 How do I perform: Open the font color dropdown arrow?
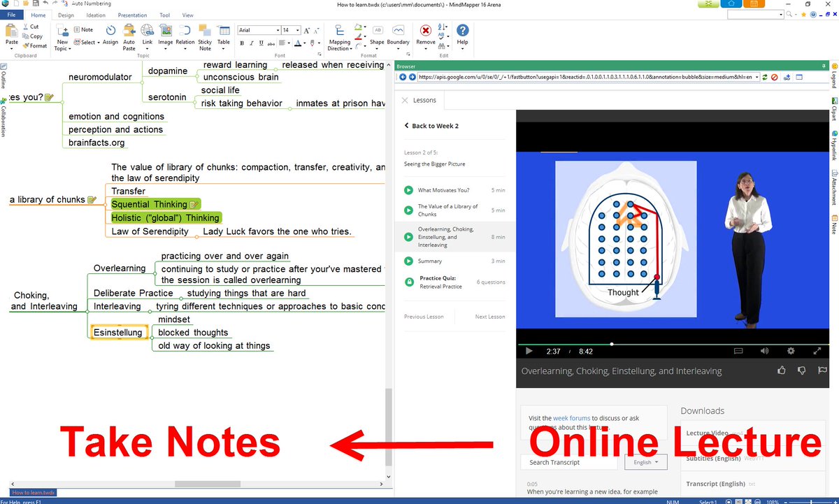pos(304,43)
